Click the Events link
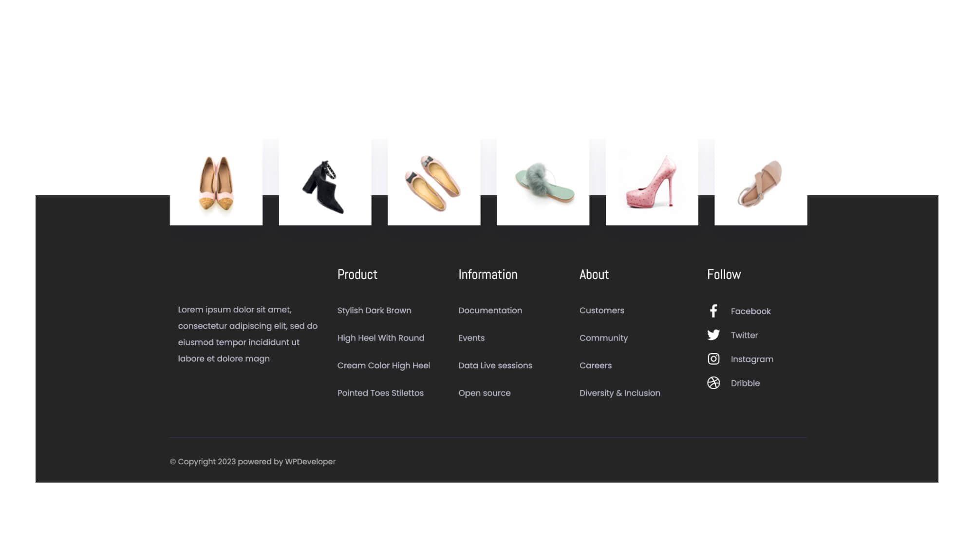 click(471, 337)
